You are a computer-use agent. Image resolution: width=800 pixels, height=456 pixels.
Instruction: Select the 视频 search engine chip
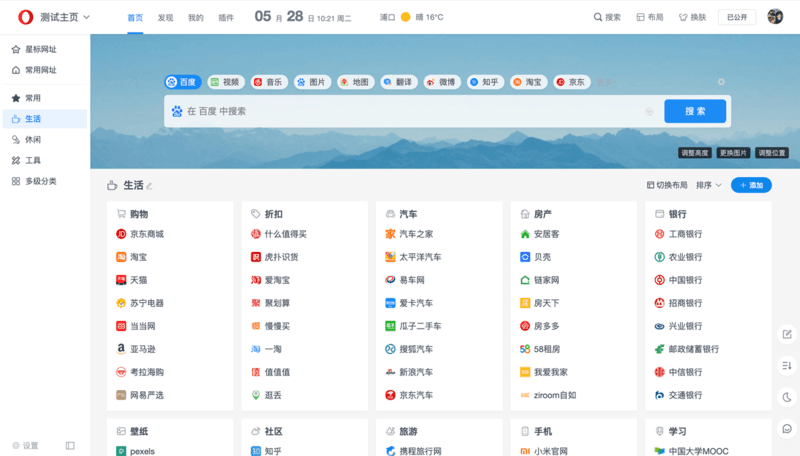pos(226,82)
